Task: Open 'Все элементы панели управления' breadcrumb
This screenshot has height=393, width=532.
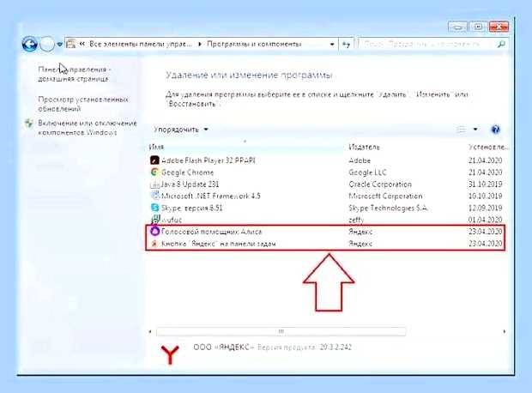Action: [141, 44]
